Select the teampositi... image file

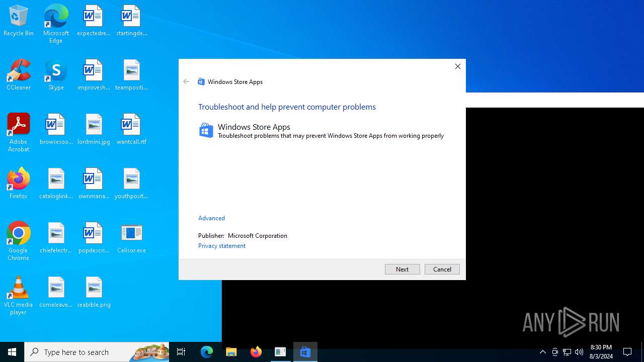coord(131,75)
